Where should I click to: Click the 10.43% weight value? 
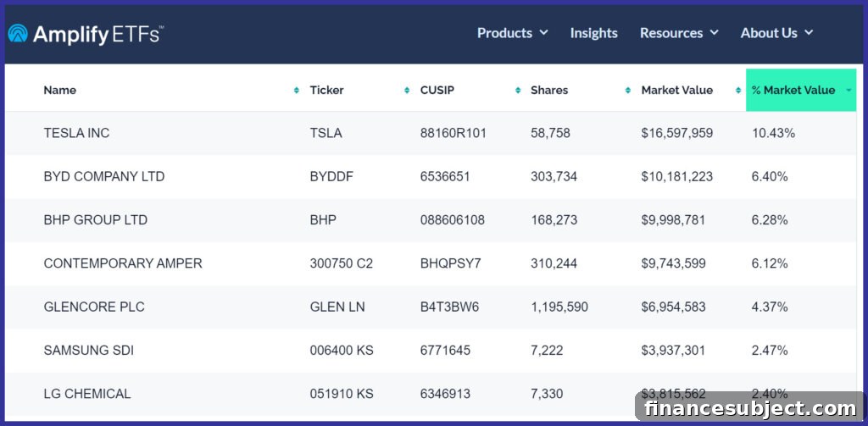point(773,133)
